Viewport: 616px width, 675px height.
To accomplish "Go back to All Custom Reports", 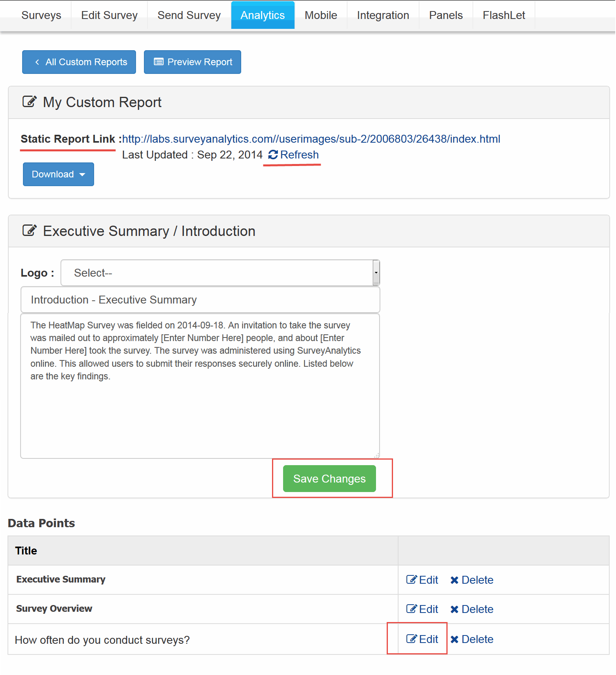I will click(79, 62).
